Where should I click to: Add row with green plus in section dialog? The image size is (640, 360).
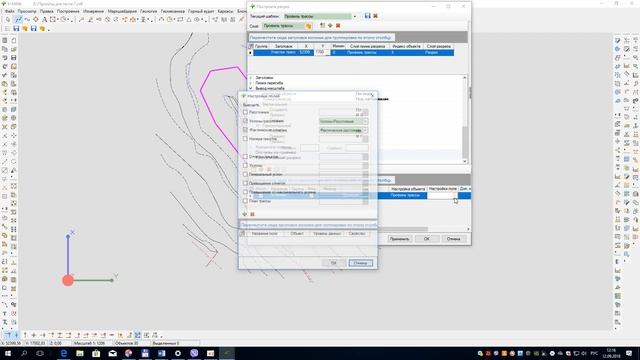click(x=330, y=26)
